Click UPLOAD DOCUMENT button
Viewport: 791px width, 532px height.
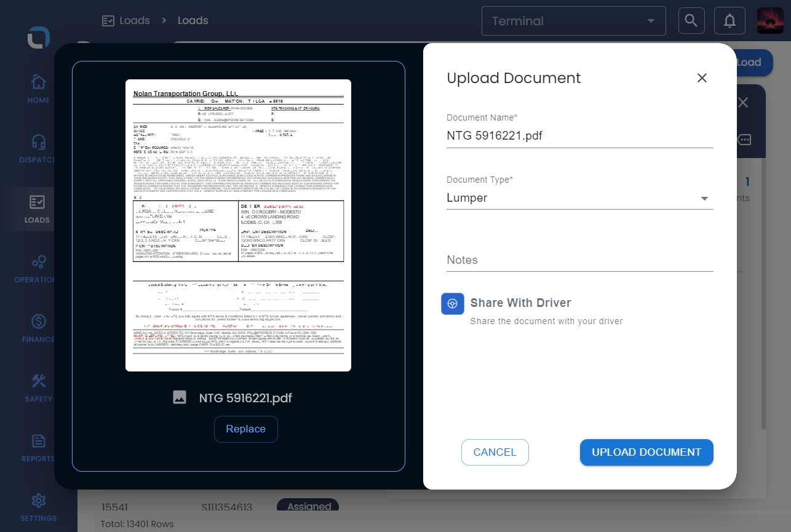(x=646, y=452)
